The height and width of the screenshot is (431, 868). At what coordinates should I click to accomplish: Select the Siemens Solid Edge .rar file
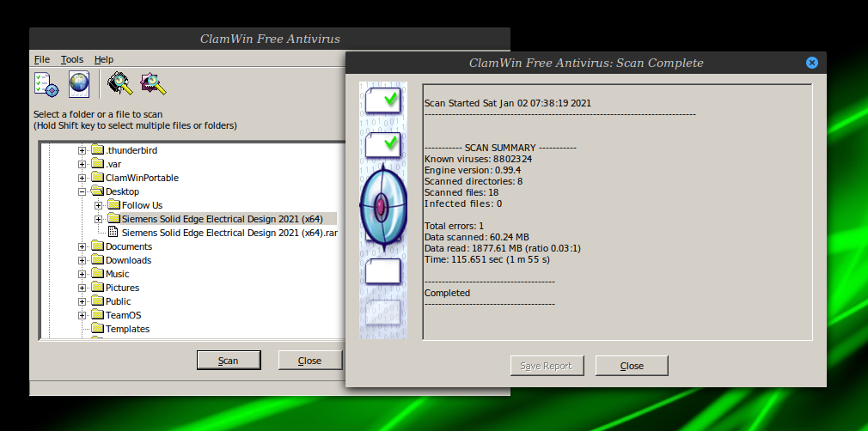point(229,233)
